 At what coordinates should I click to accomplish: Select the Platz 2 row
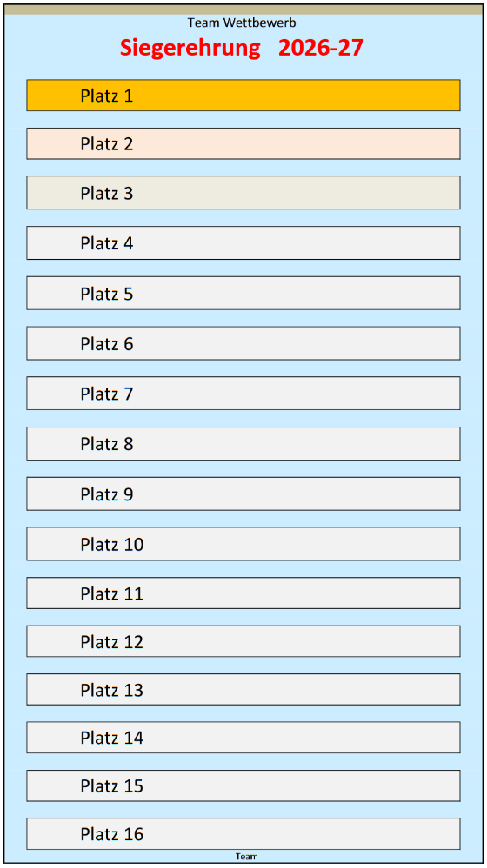(x=243, y=143)
